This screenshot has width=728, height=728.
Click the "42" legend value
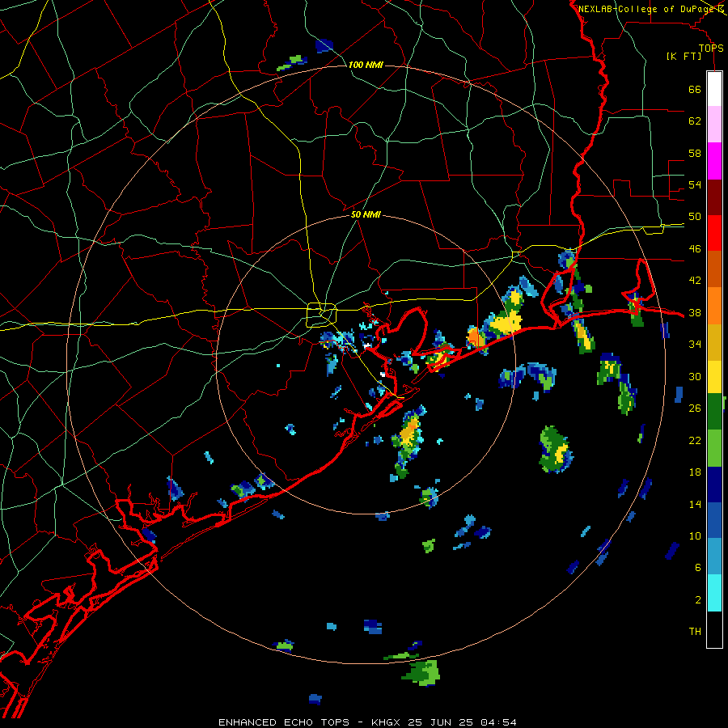pyautogui.click(x=695, y=281)
